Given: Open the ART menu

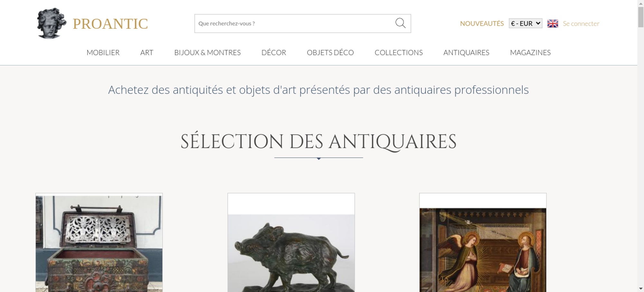Looking at the screenshot, I should click(147, 52).
